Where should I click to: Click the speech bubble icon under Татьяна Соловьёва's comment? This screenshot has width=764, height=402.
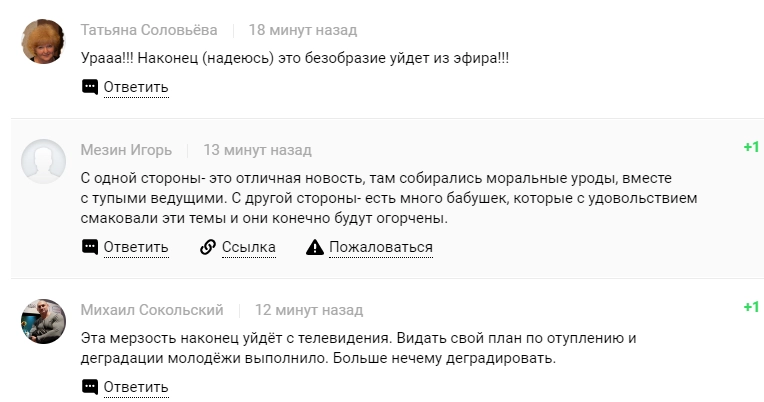click(x=90, y=87)
